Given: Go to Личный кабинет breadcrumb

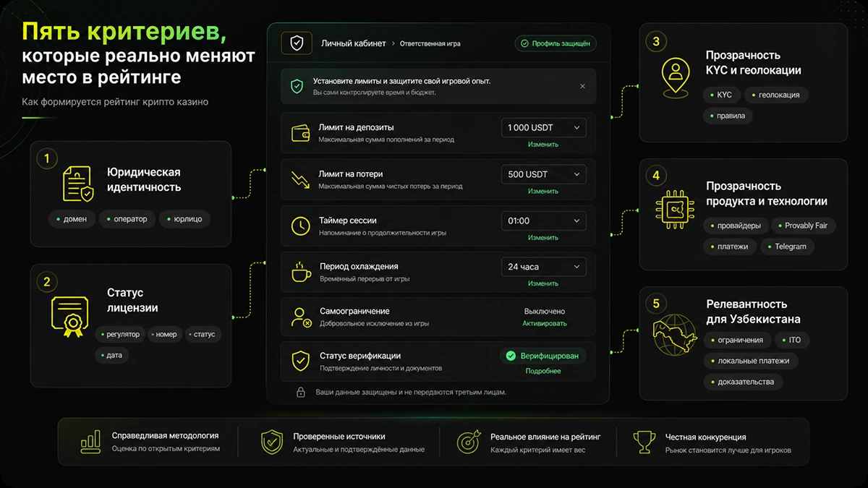Looking at the screenshot, I should [354, 43].
